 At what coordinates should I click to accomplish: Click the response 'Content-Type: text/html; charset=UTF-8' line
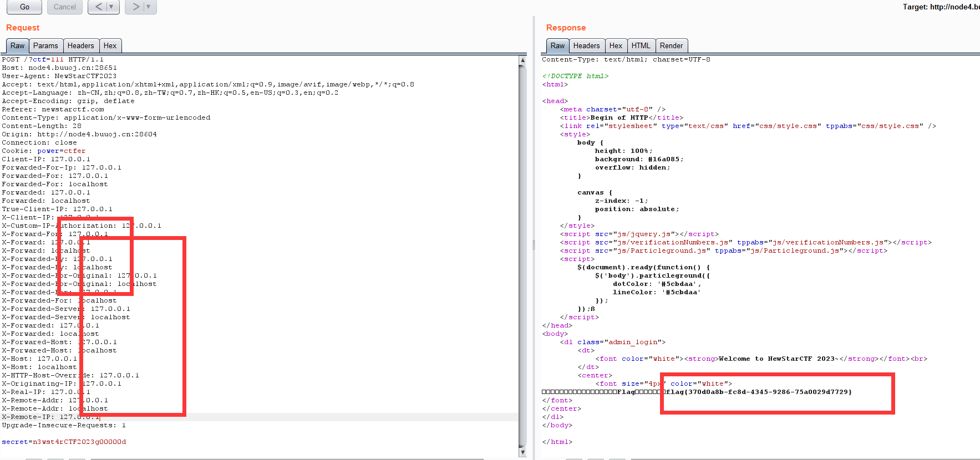pos(626,59)
